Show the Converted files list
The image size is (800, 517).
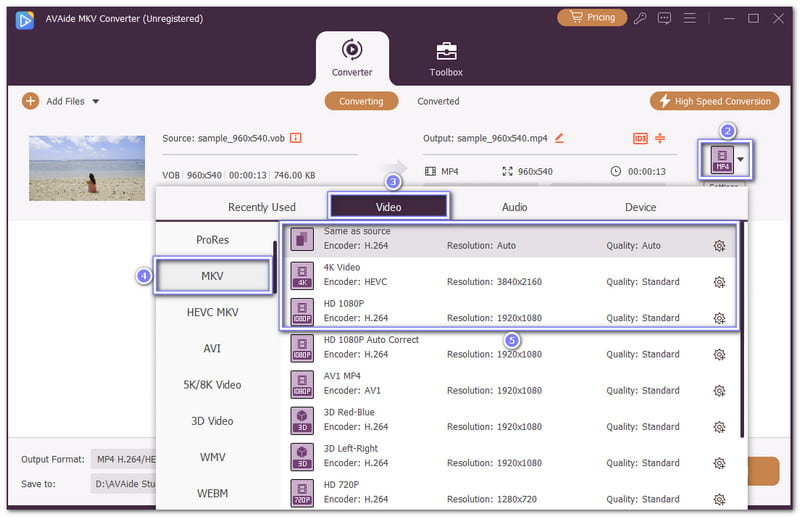coord(438,101)
